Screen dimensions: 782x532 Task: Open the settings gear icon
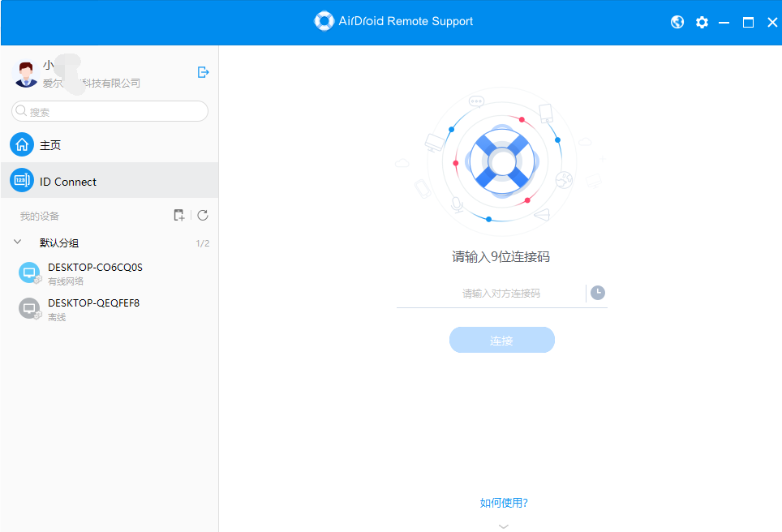[x=702, y=22]
